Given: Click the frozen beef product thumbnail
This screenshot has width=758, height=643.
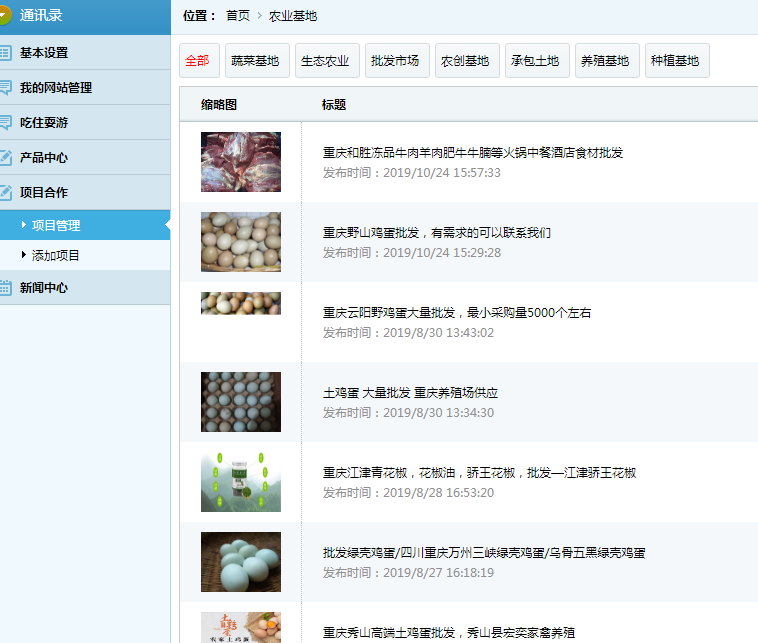Looking at the screenshot, I should [241, 162].
